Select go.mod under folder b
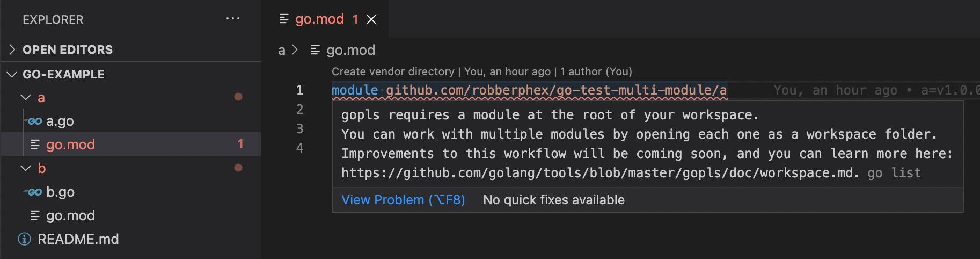Image resolution: width=980 pixels, height=259 pixels. click(70, 215)
